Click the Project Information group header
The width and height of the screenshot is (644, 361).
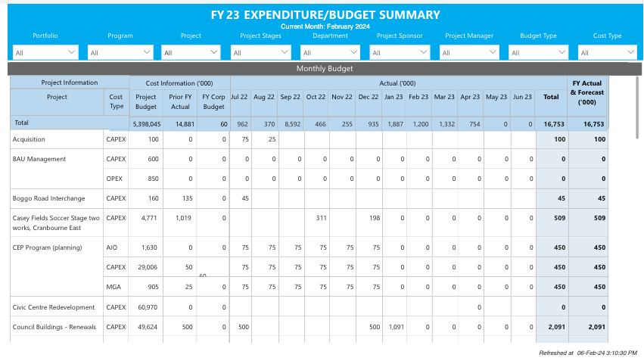[70, 82]
